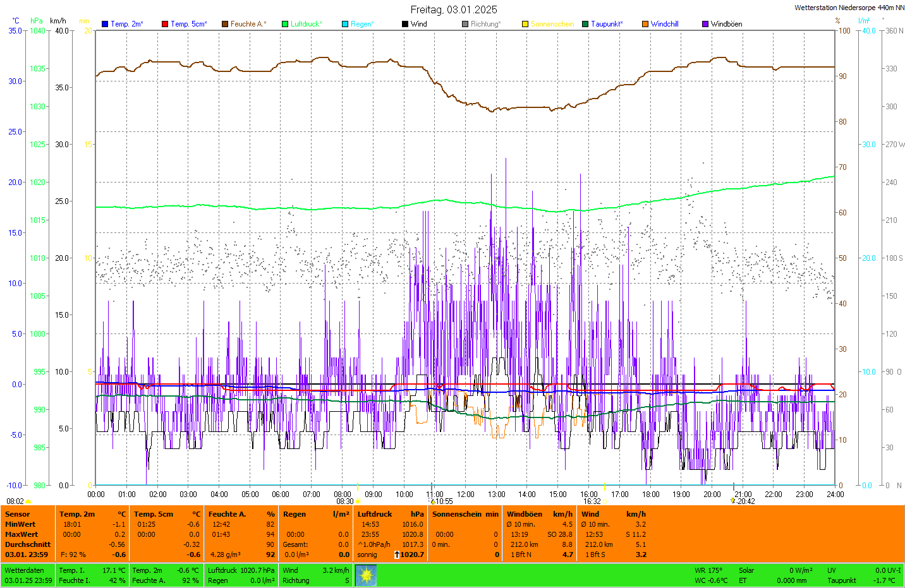This screenshot has height=588, width=905.
Task: Toggle the green Luftdruck legend box
Action: (285, 24)
